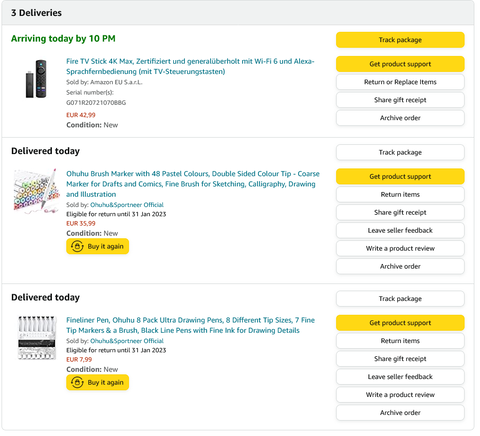Archive order for the Fire TV Stick
Image resolution: width=480 pixels, height=436 pixels.
pos(400,118)
